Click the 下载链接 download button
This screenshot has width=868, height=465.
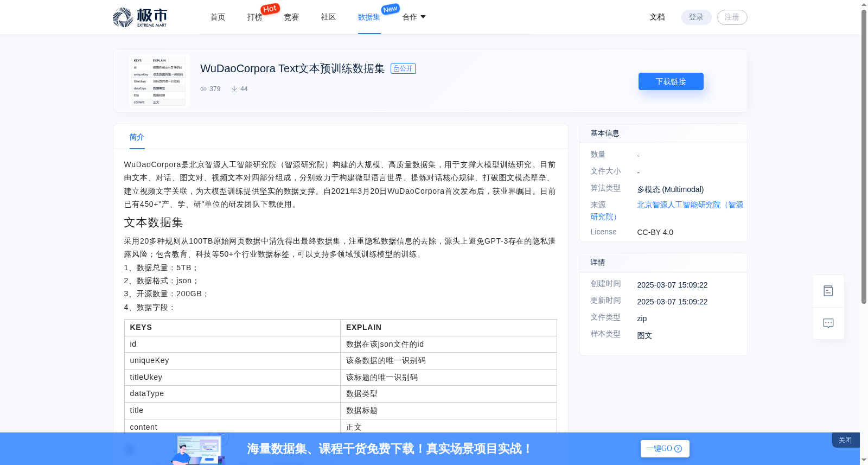coord(671,81)
